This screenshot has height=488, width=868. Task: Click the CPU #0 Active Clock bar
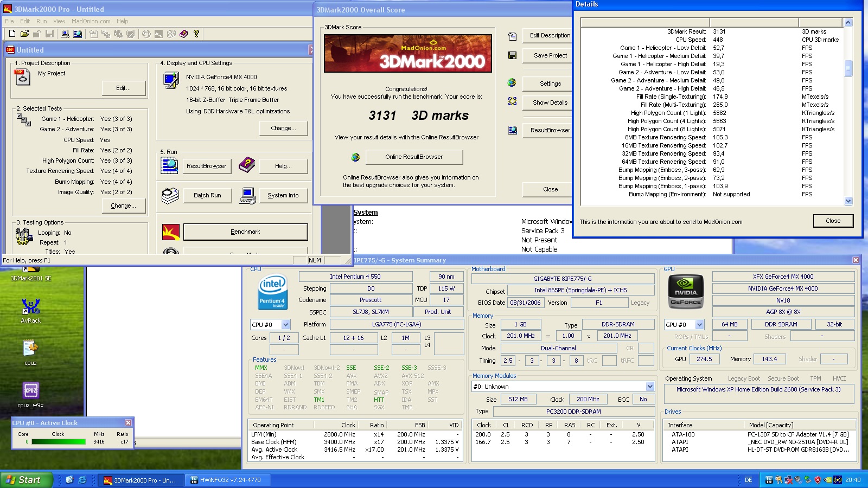pos(59,442)
